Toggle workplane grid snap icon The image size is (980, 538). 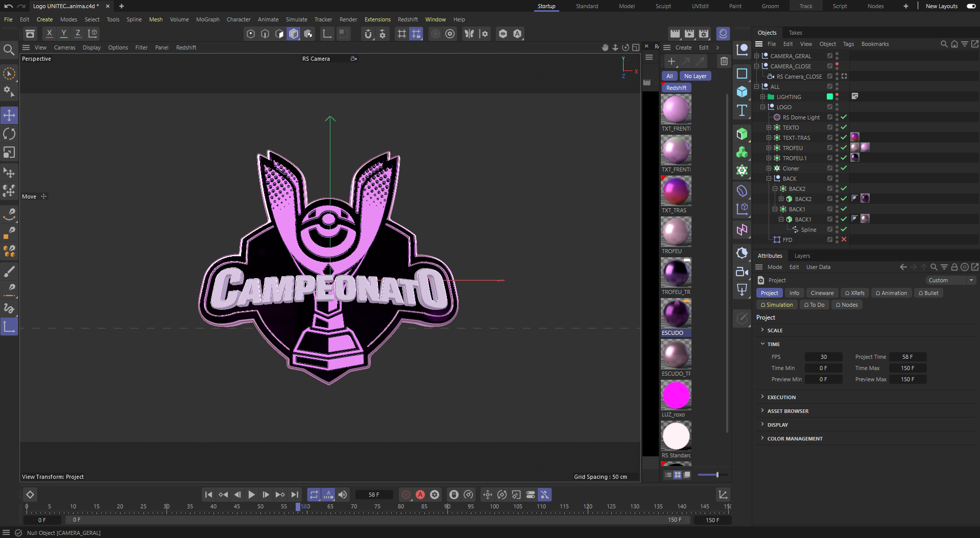[x=416, y=34]
